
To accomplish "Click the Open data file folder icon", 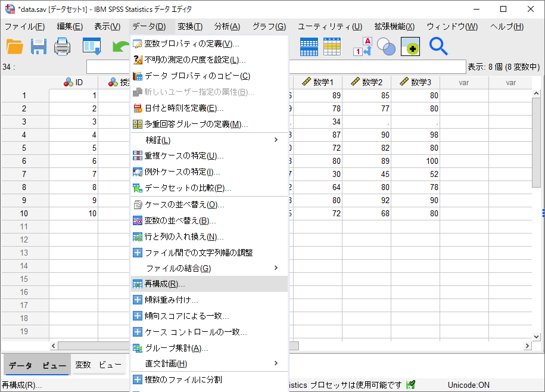I will (x=15, y=46).
